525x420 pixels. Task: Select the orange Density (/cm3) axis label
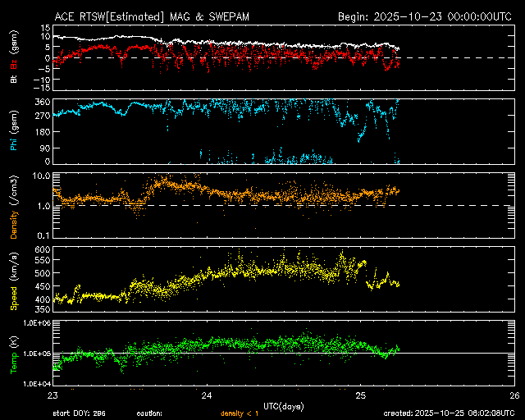tap(13, 205)
